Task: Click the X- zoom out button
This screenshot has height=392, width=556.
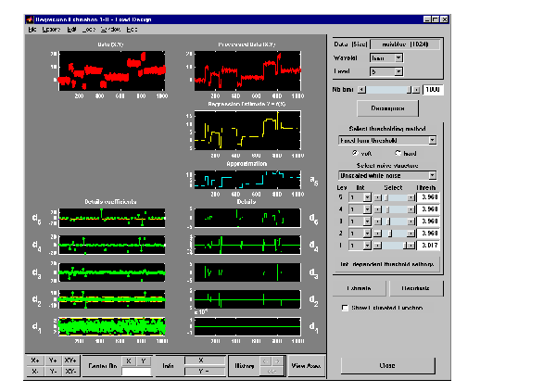Action: 35,372
